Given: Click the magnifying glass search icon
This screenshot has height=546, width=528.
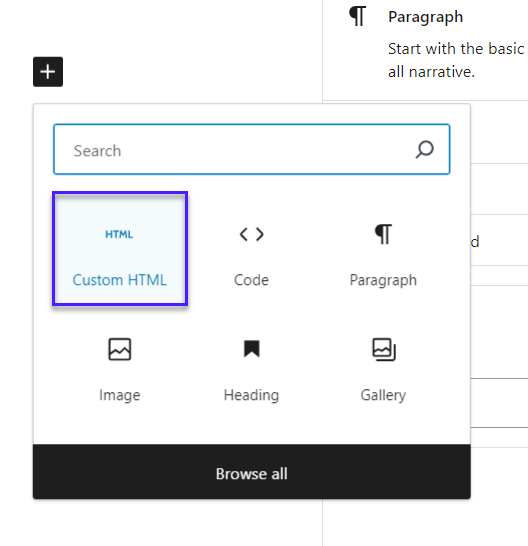Looking at the screenshot, I should [x=425, y=149].
